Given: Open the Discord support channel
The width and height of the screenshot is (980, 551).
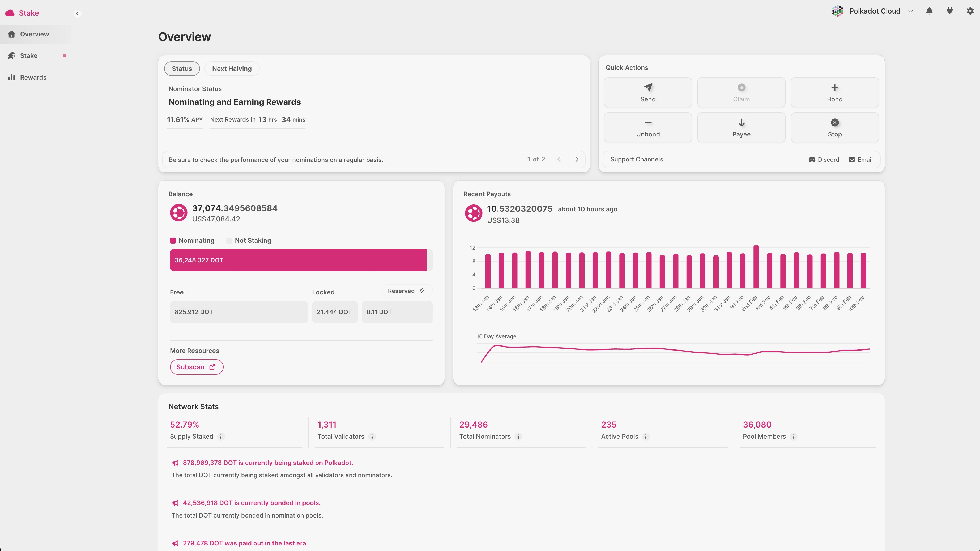Looking at the screenshot, I should pos(824,160).
